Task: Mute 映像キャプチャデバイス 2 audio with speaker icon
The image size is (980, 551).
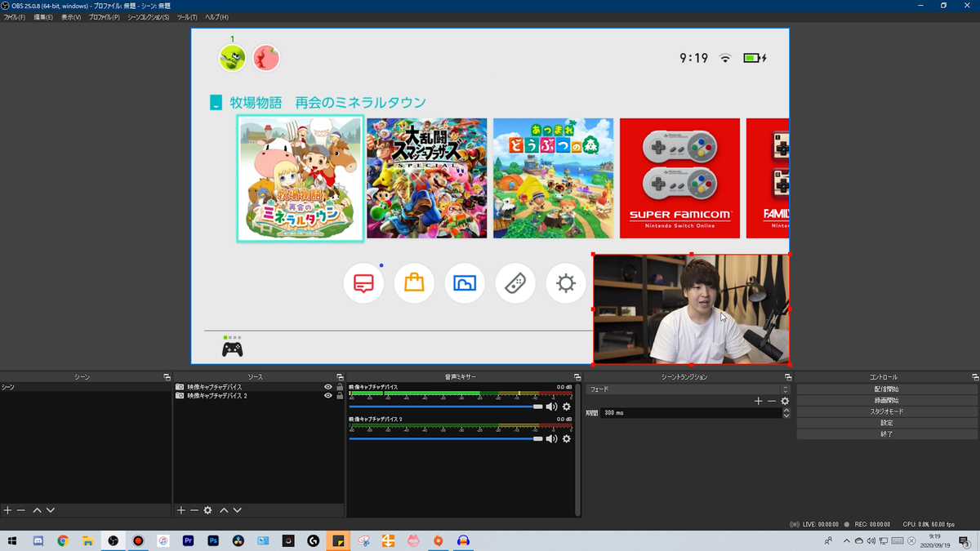Action: click(x=552, y=438)
